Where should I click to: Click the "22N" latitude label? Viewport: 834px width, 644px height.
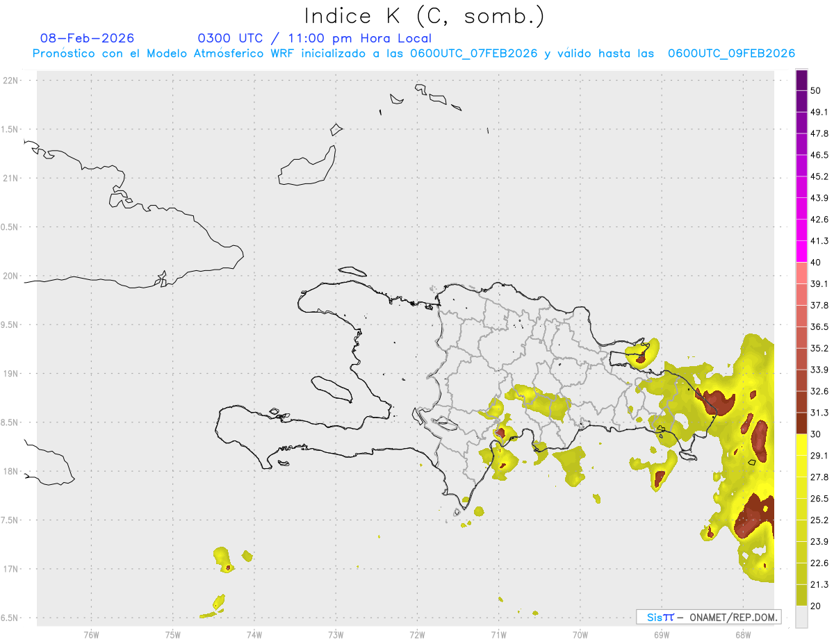(11, 81)
